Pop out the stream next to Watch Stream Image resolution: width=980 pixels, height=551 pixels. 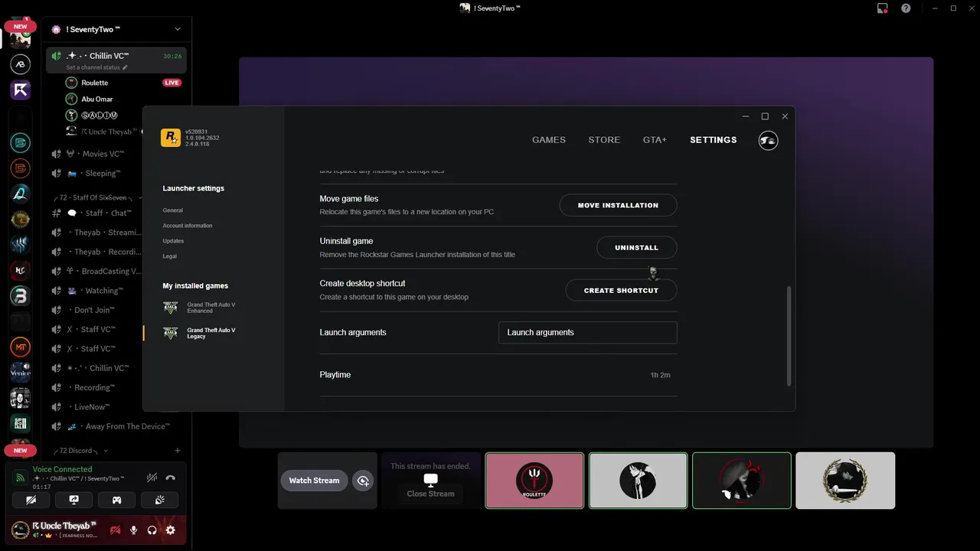[x=364, y=481]
